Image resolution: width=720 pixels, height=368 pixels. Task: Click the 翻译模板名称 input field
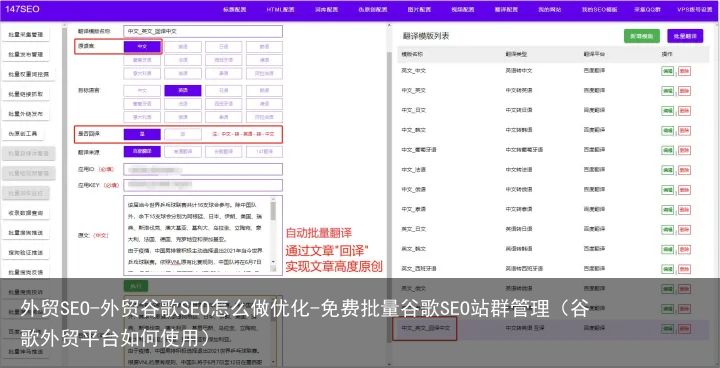coord(203,31)
